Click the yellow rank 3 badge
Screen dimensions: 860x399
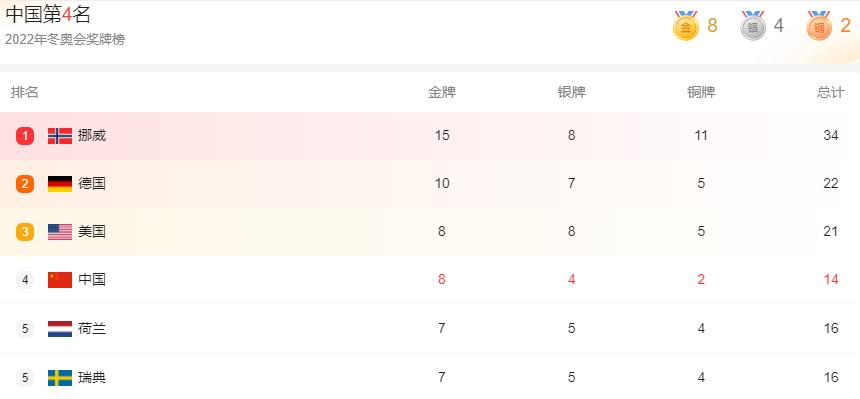(25, 232)
